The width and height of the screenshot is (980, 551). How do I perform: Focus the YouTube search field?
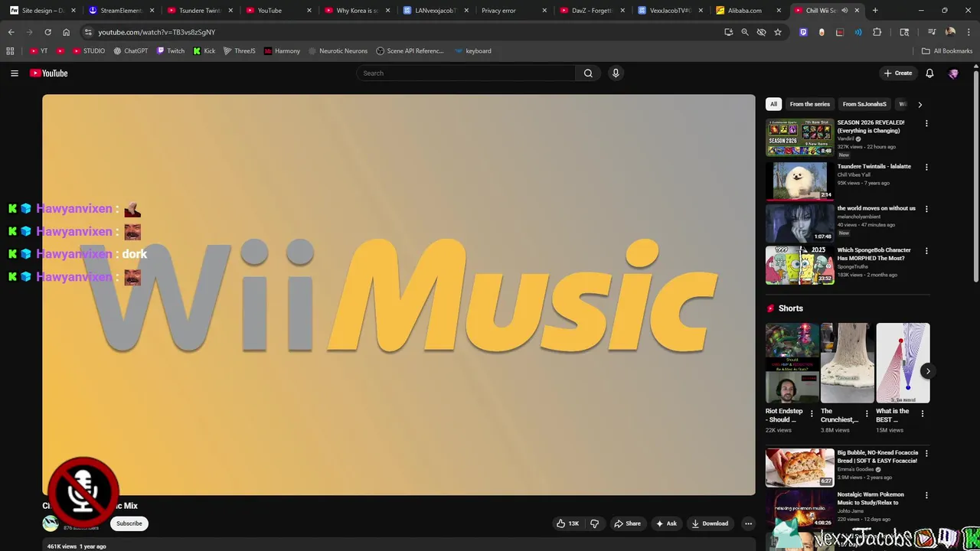[465, 73]
